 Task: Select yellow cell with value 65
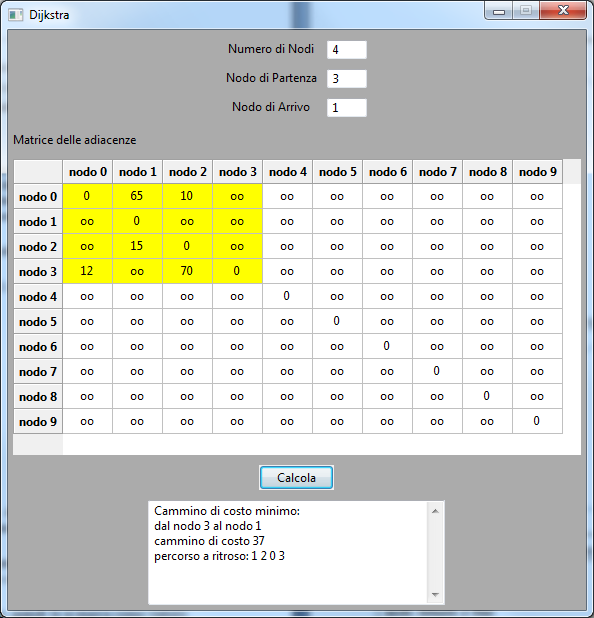pyautogui.click(x=137, y=196)
